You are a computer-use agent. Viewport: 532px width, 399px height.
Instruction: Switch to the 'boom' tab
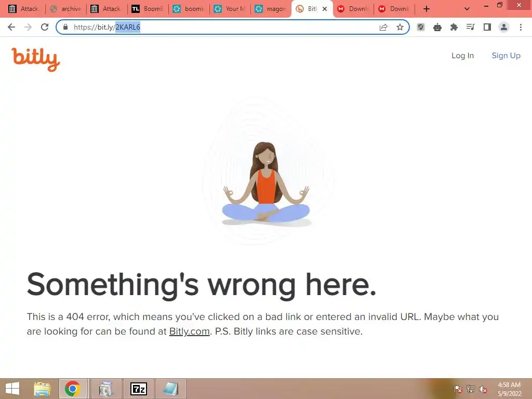189,9
